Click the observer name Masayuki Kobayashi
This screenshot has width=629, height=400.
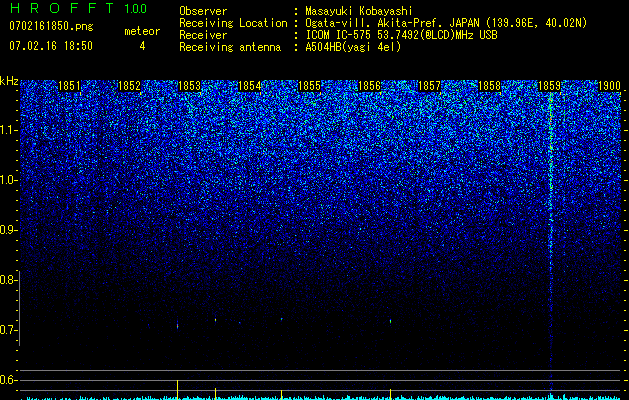click(359, 11)
